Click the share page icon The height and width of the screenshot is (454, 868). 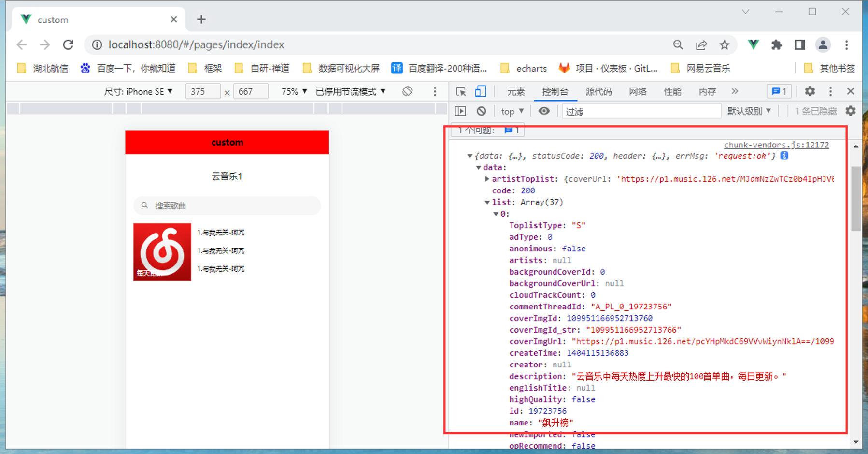701,45
